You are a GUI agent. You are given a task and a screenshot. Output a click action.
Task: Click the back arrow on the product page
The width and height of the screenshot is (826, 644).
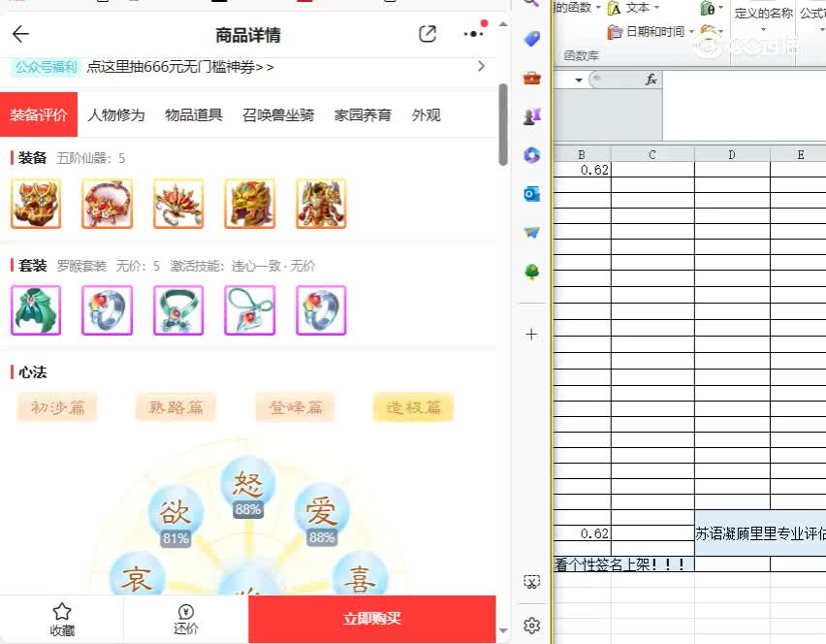tap(20, 33)
